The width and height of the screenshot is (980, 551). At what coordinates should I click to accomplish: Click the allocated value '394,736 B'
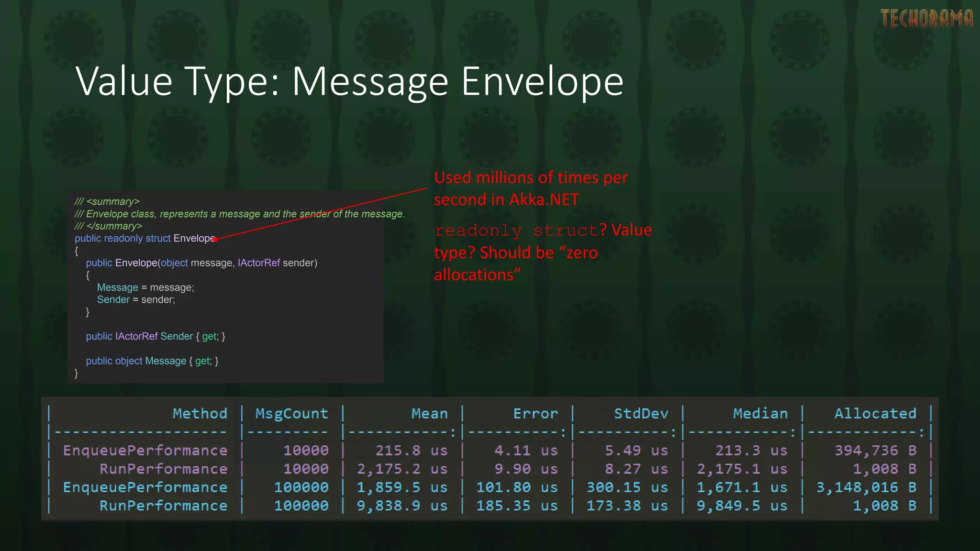click(x=876, y=450)
